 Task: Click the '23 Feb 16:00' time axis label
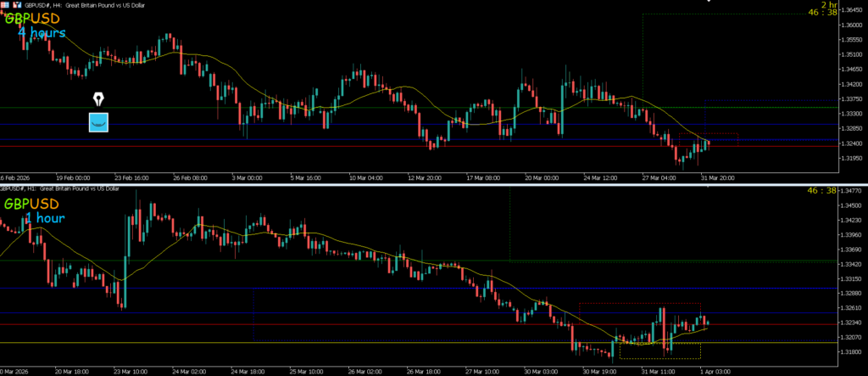130,178
